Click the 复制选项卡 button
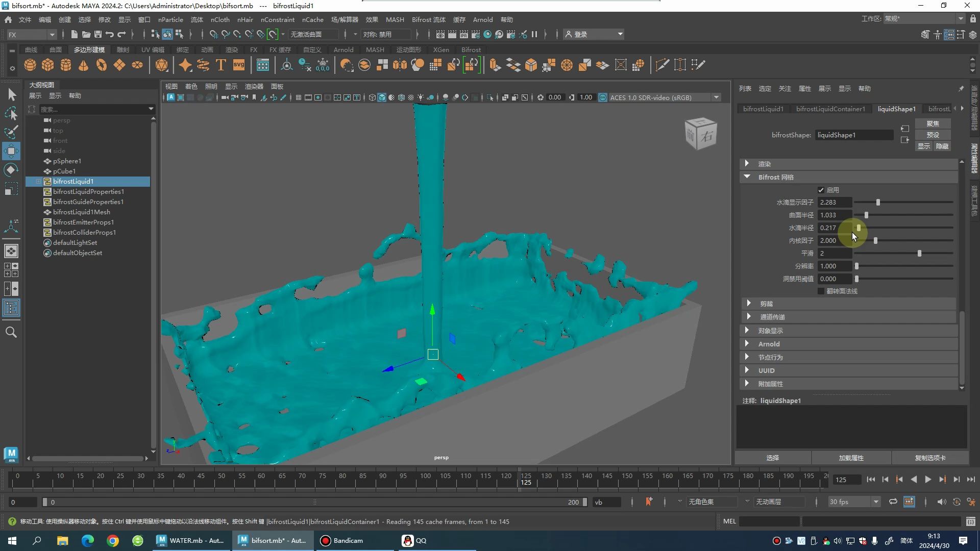Viewport: 980px width, 551px height. (929, 458)
